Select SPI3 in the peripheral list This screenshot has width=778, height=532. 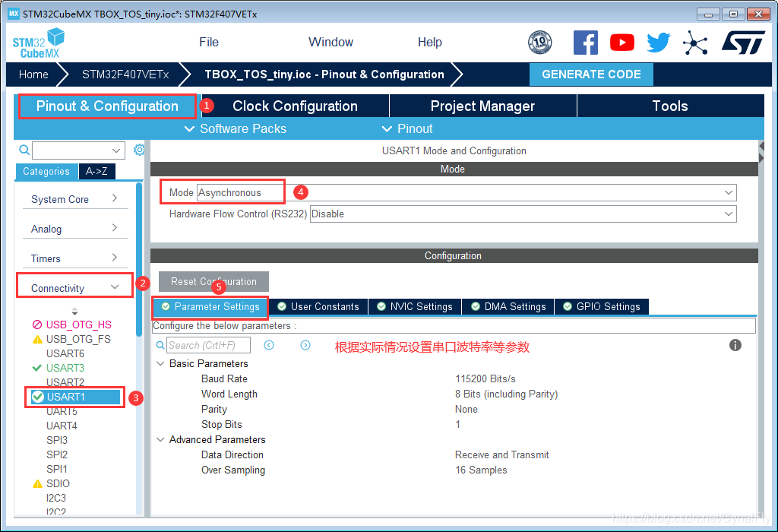(x=57, y=440)
